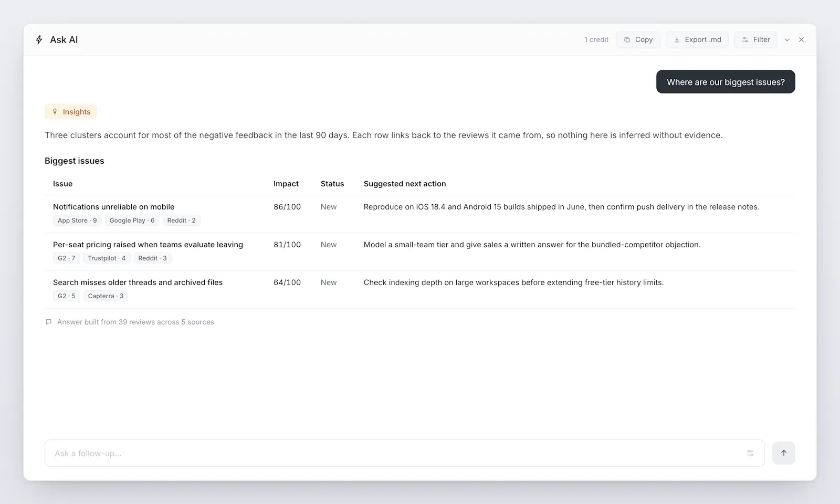Close the Ask AI panel
The height and width of the screenshot is (504, 840).
(x=801, y=40)
